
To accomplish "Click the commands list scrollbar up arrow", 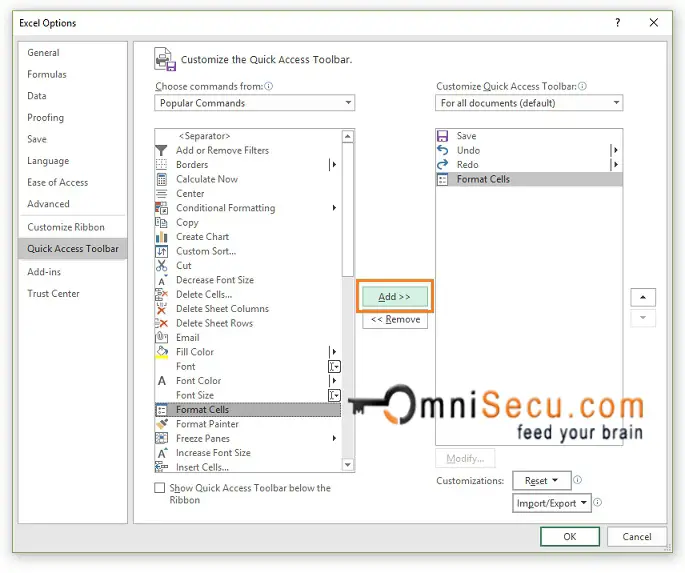I will click(x=348, y=136).
